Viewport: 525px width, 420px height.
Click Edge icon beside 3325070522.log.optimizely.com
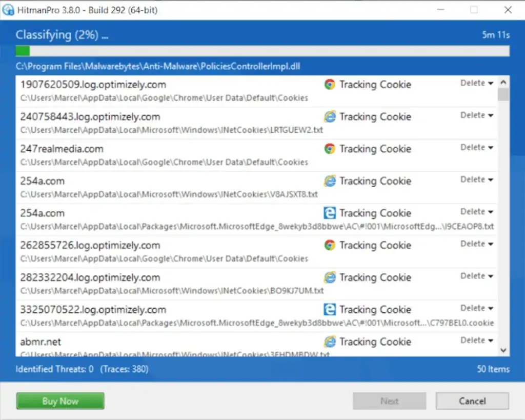pos(330,309)
